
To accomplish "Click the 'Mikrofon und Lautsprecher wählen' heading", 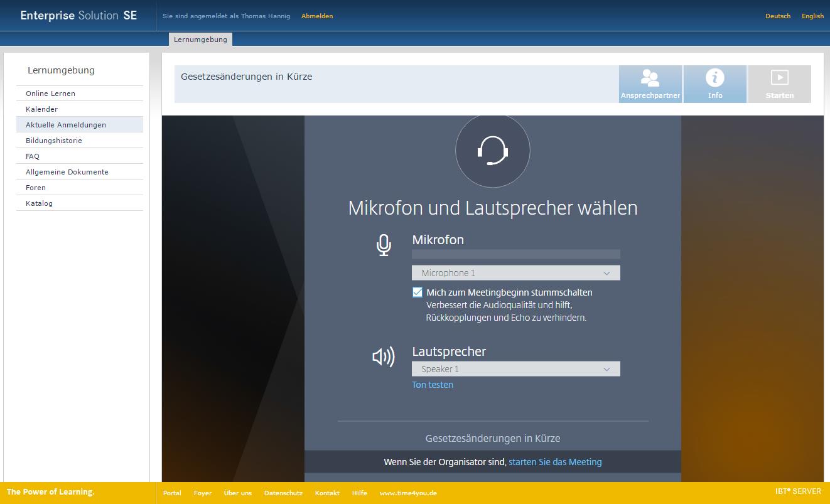I will pyautogui.click(x=493, y=208).
